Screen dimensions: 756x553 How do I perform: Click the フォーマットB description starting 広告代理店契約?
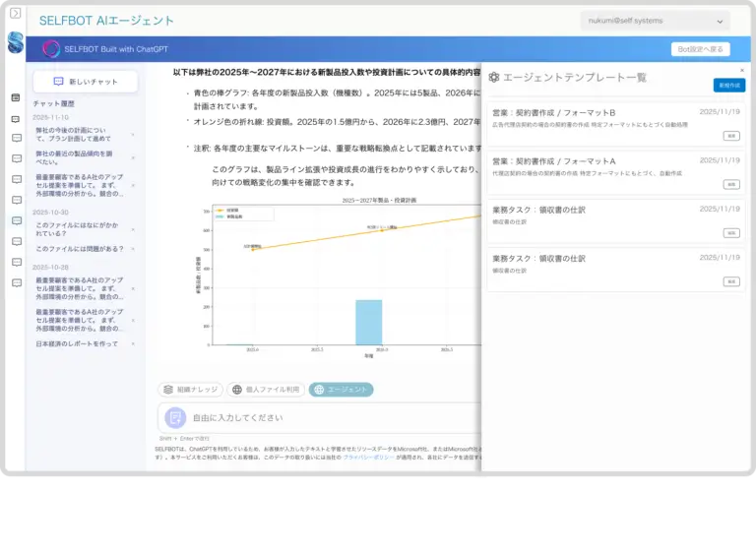point(591,125)
